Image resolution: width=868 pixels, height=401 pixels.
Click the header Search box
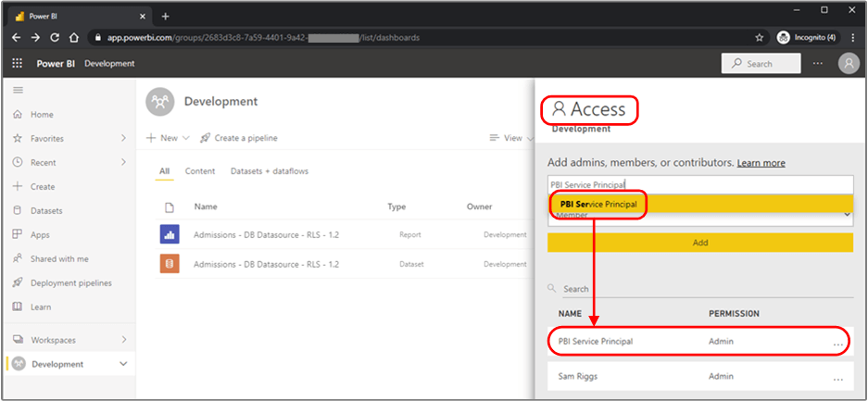761,64
